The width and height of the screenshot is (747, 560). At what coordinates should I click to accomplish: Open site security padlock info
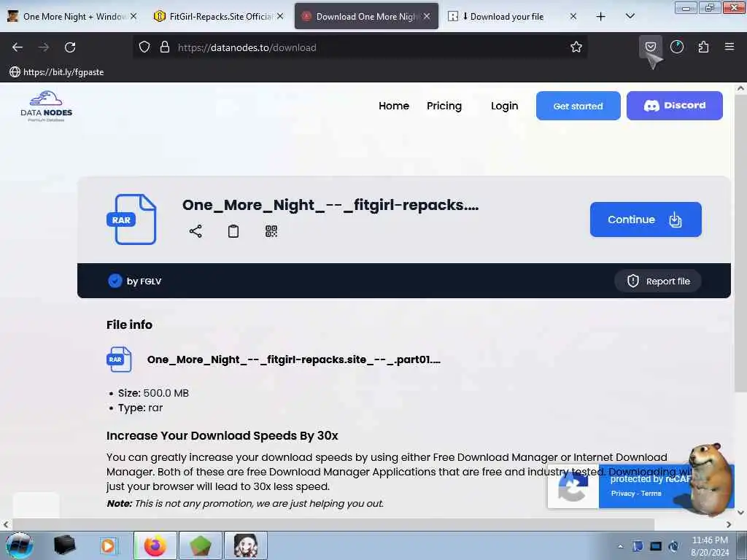(165, 47)
